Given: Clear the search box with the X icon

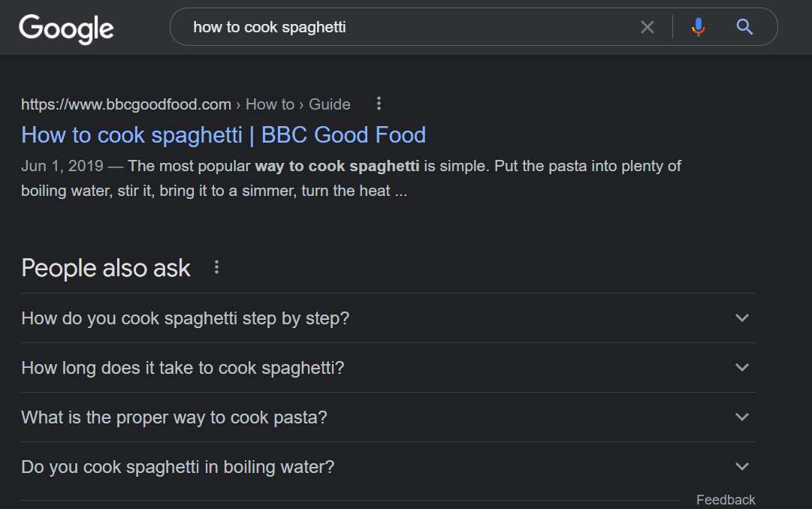Looking at the screenshot, I should tap(647, 28).
